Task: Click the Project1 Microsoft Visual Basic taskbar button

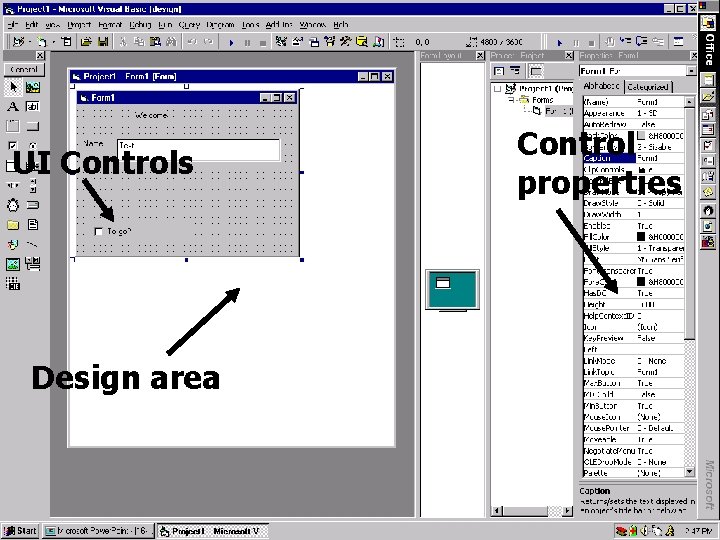Action: pyautogui.click(x=212, y=531)
